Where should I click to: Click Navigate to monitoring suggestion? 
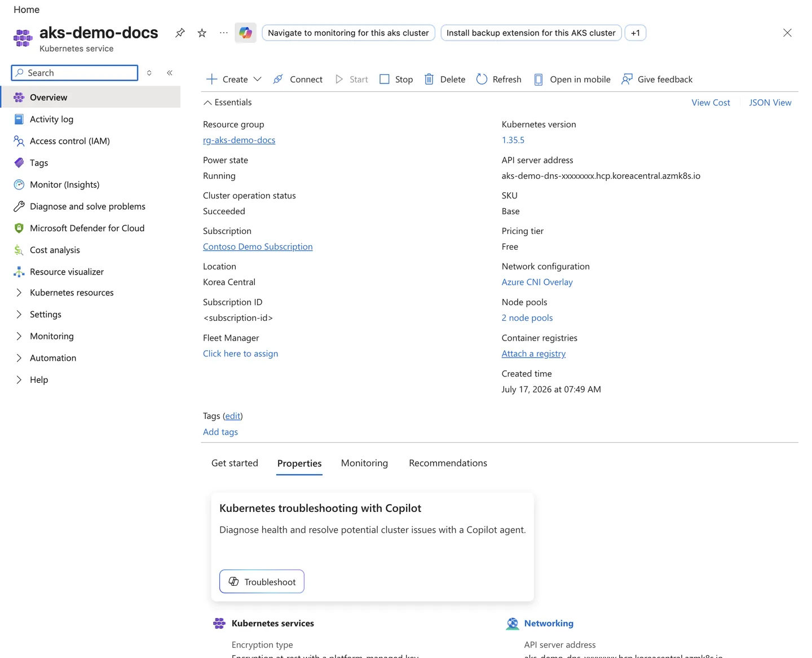coord(348,33)
